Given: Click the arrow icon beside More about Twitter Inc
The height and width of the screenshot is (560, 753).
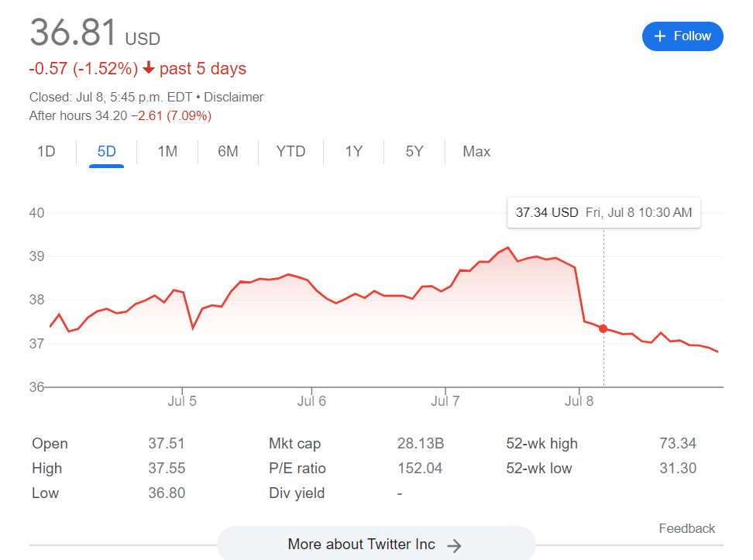Looking at the screenshot, I should pyautogui.click(x=455, y=545).
